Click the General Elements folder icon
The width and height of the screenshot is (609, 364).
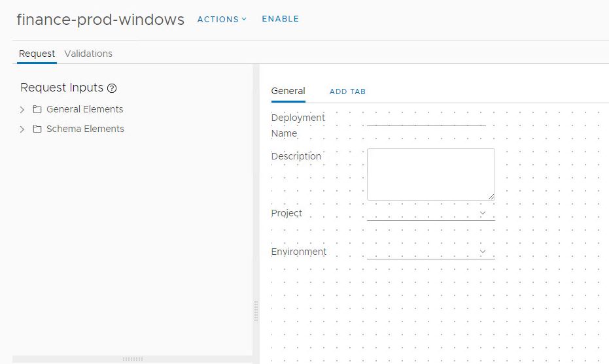[x=37, y=110]
